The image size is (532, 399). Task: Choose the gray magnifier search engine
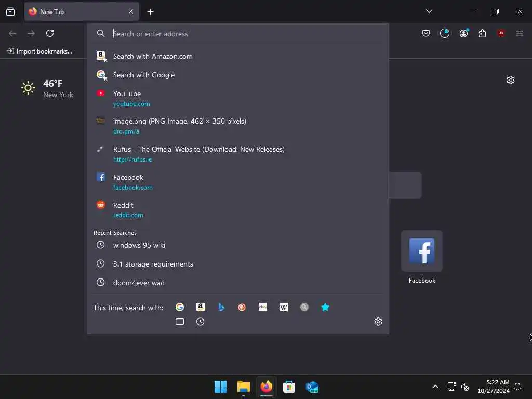coord(304,308)
